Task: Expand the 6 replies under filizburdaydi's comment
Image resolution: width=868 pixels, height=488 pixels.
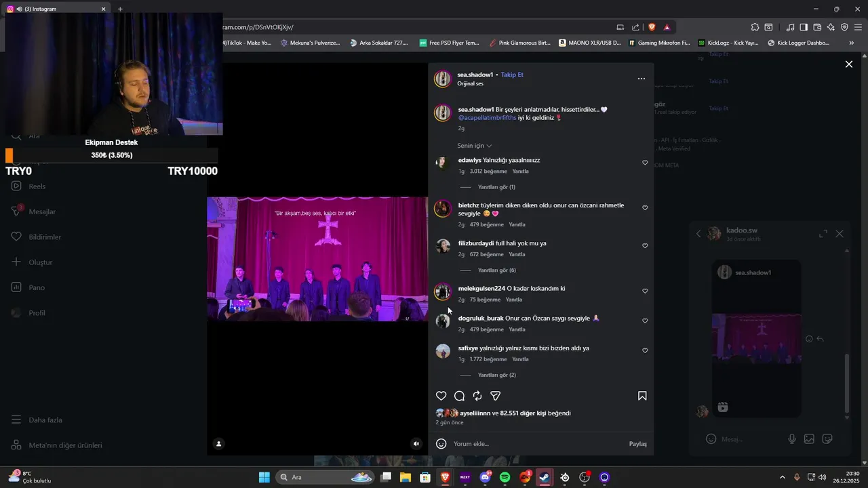Action: [x=497, y=270]
